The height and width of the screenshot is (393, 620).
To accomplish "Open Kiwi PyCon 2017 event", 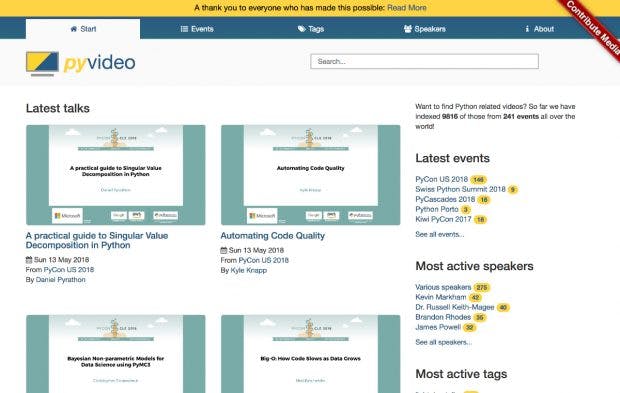I will point(443,219).
